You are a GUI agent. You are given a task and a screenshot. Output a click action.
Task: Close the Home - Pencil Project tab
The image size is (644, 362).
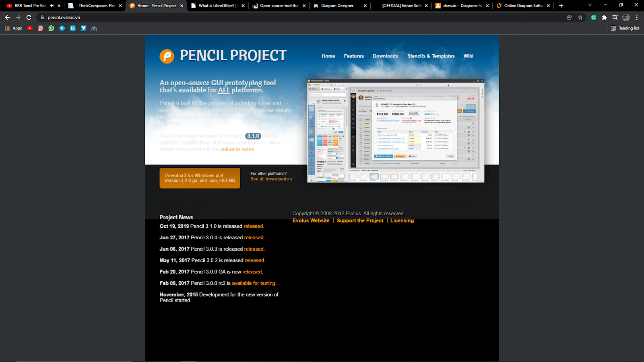(x=182, y=6)
